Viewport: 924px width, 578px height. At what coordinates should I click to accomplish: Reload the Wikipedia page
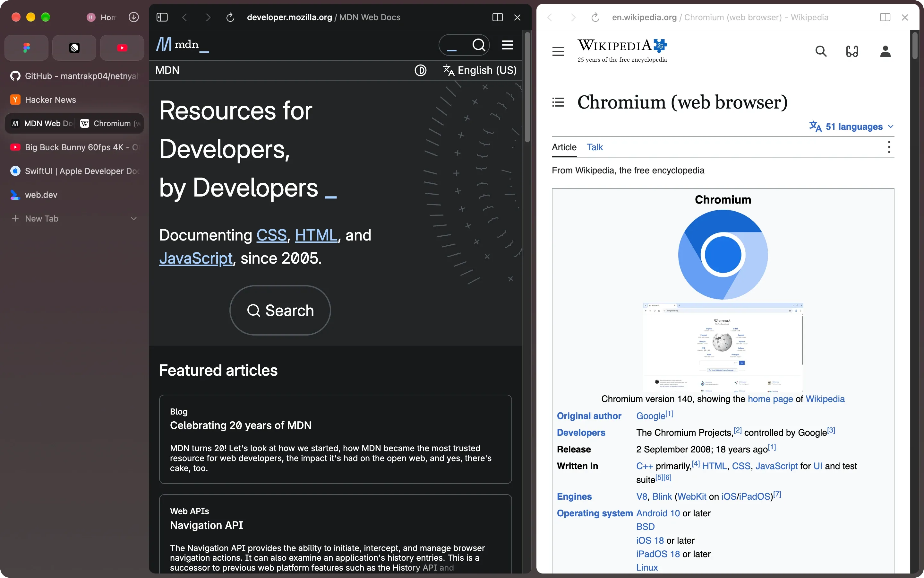[x=595, y=17]
